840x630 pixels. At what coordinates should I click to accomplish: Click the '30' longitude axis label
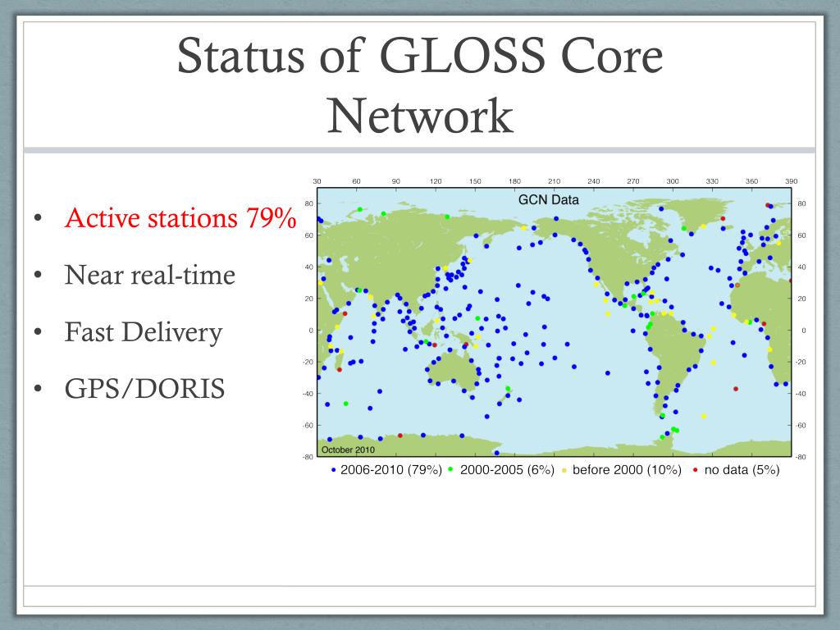click(x=317, y=181)
